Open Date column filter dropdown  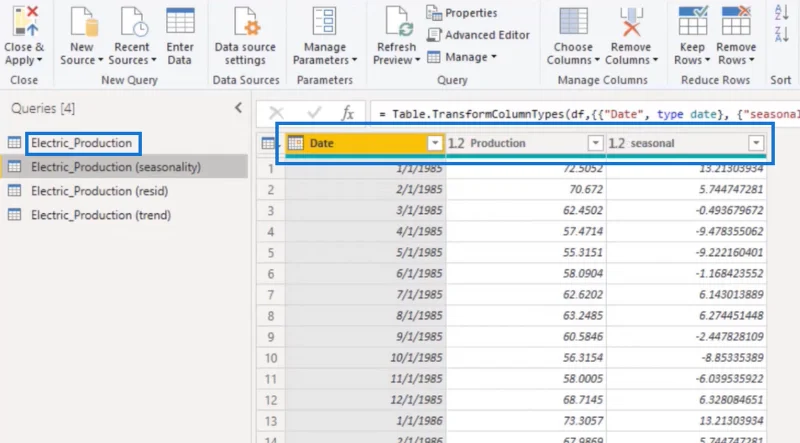pos(435,143)
